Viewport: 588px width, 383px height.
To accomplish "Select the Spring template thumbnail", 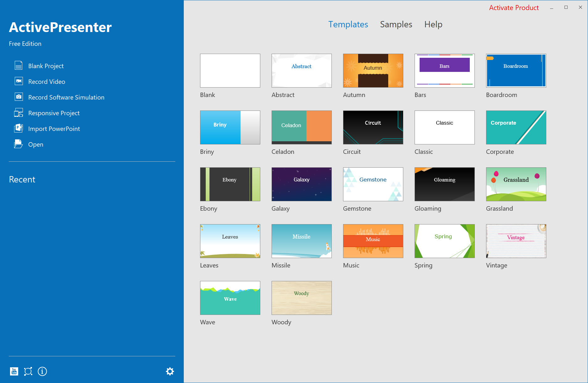I will (x=445, y=241).
